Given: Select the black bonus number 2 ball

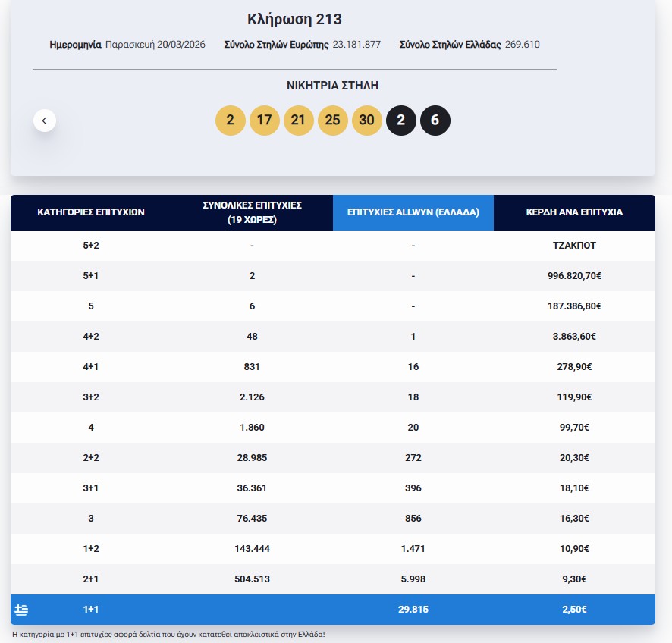Looking at the screenshot, I should 401,121.
